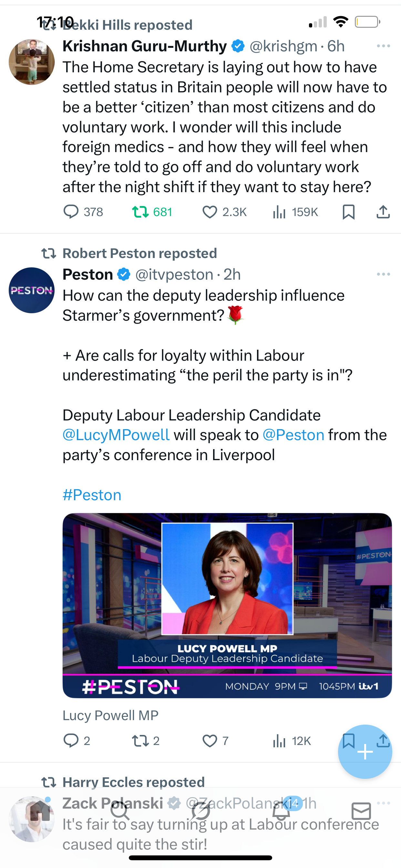
Task: Open the Search tab
Action: (120, 811)
